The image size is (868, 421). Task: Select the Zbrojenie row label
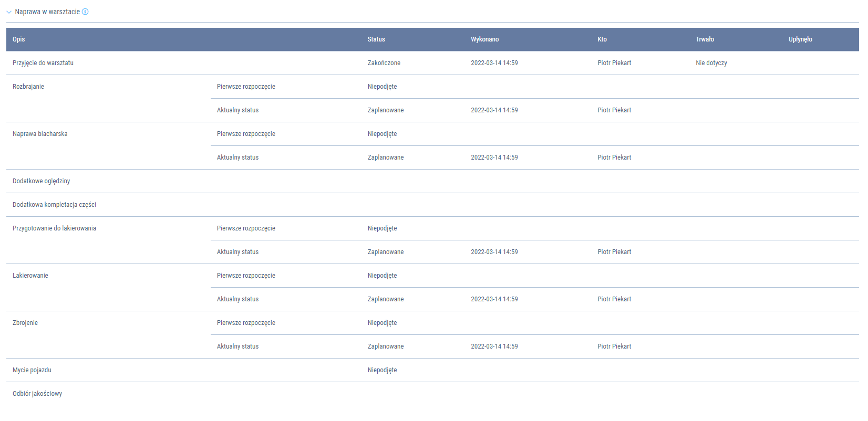(25, 323)
